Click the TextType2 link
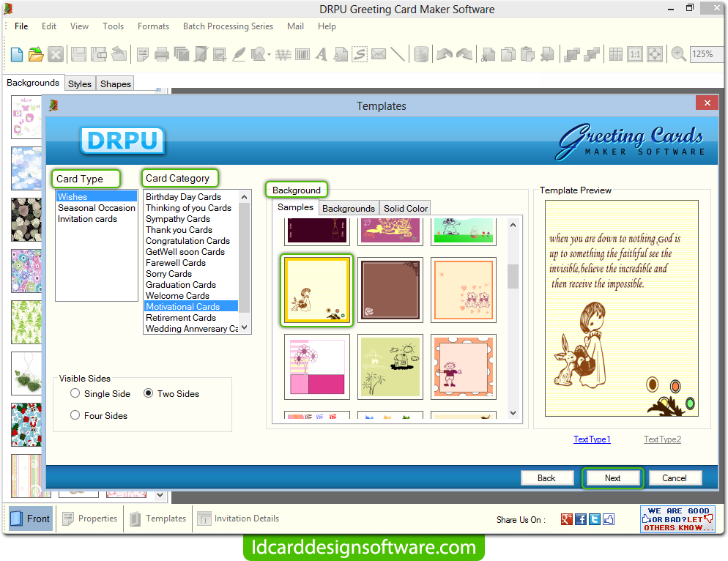Image resolution: width=728 pixels, height=561 pixels. tap(663, 439)
